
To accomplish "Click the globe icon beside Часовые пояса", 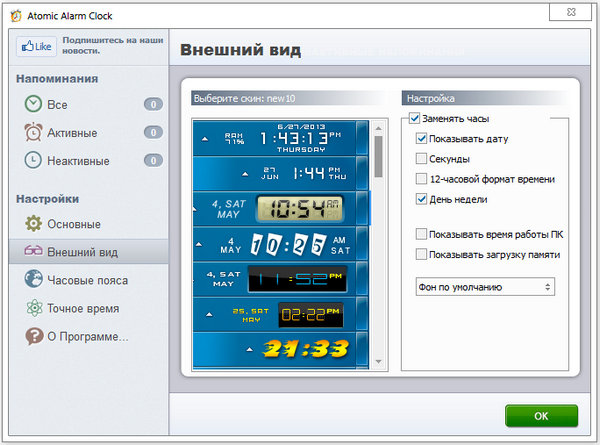I will (x=33, y=280).
